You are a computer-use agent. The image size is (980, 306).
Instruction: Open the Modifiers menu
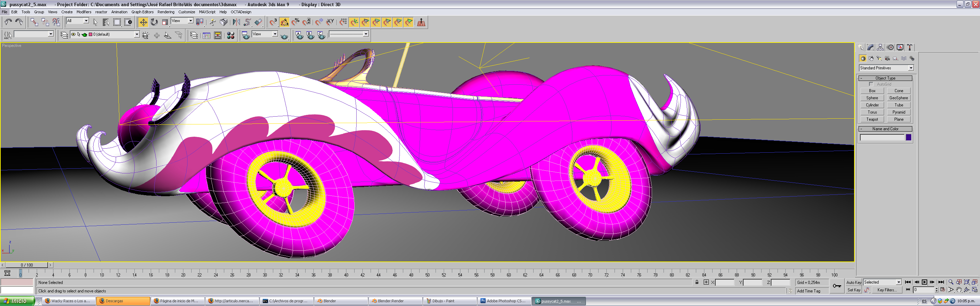[84, 12]
